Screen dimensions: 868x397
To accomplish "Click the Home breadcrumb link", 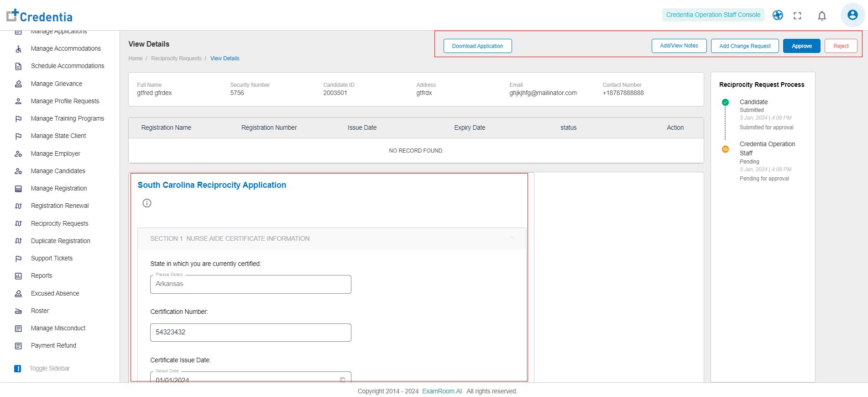I will 136,58.
